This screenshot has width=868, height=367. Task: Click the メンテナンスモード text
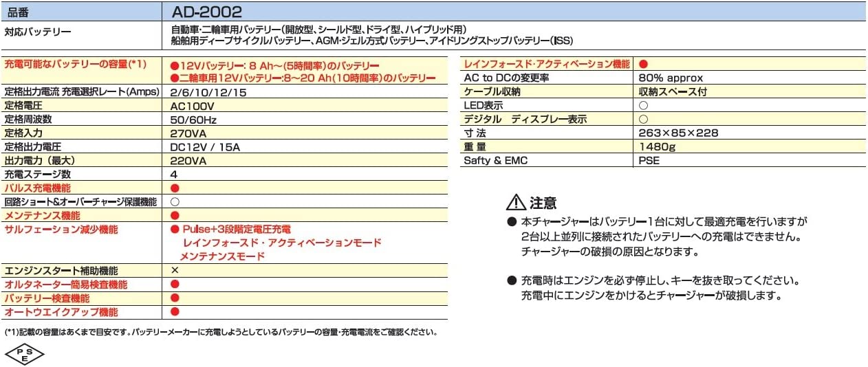click(x=224, y=256)
